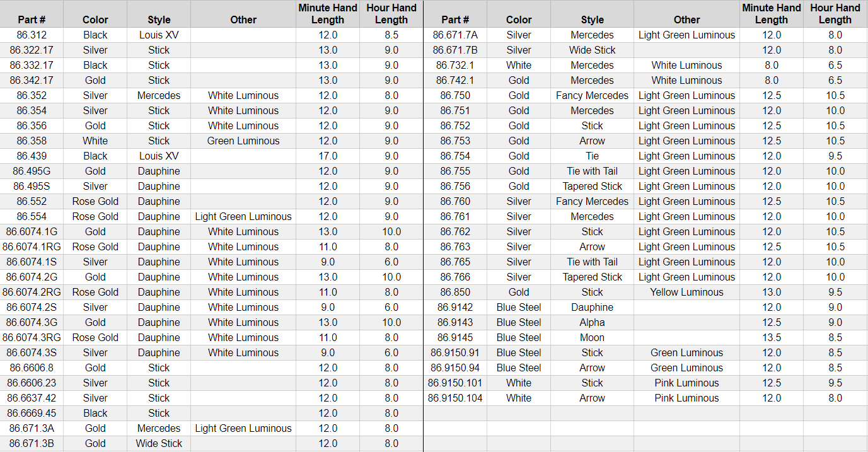Viewport: 868px width, 452px height.
Task: Select the 17.0 minute hand length cell
Action: coord(328,156)
